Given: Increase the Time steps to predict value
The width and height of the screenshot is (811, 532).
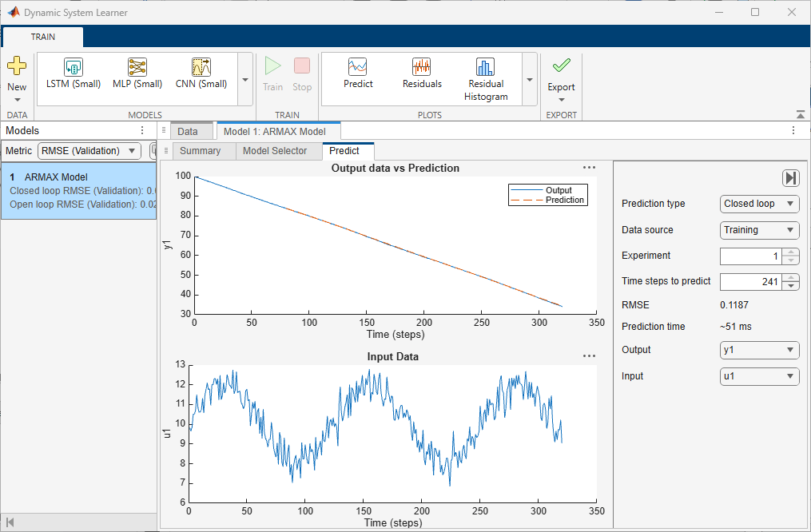Looking at the screenshot, I should (x=791, y=278).
